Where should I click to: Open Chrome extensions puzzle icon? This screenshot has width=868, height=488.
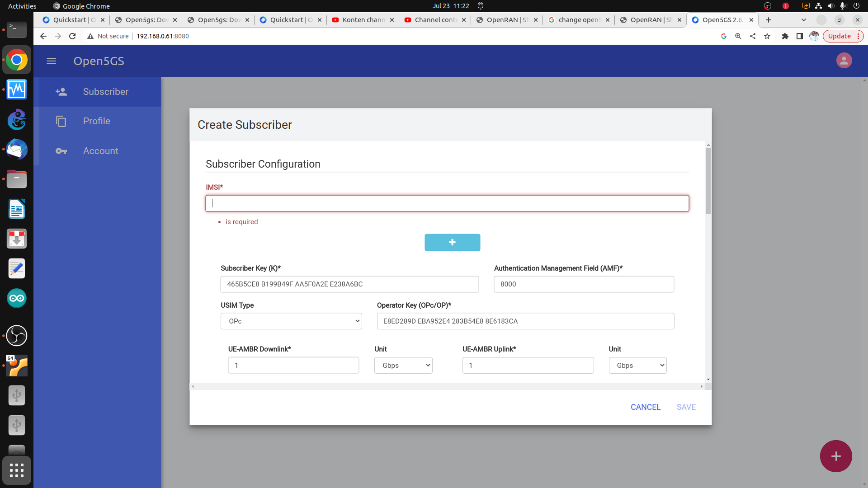(x=785, y=36)
